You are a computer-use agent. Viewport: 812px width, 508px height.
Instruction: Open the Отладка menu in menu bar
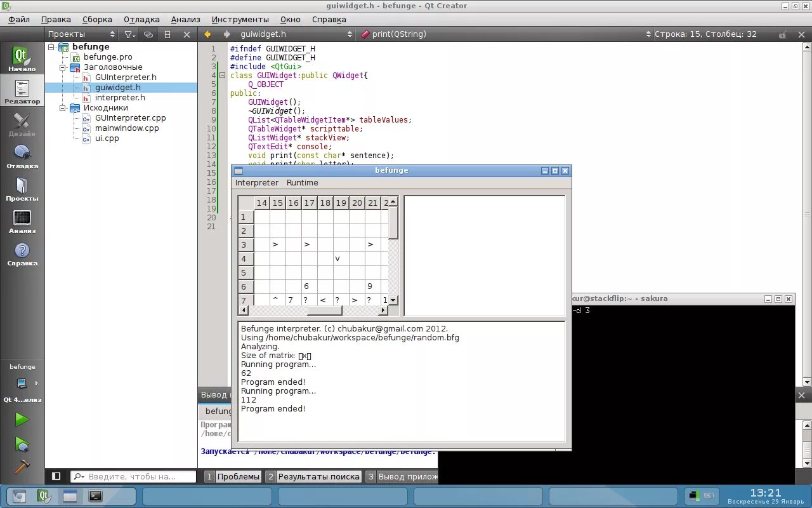(x=141, y=20)
